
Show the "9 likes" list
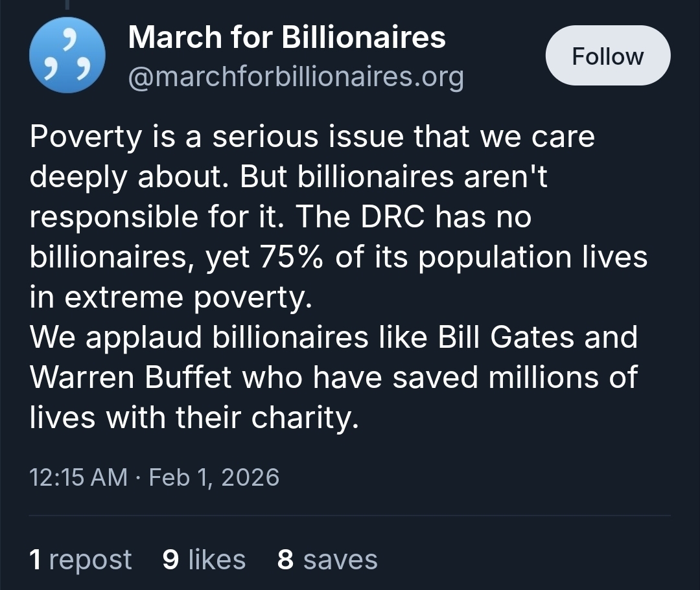(x=204, y=560)
